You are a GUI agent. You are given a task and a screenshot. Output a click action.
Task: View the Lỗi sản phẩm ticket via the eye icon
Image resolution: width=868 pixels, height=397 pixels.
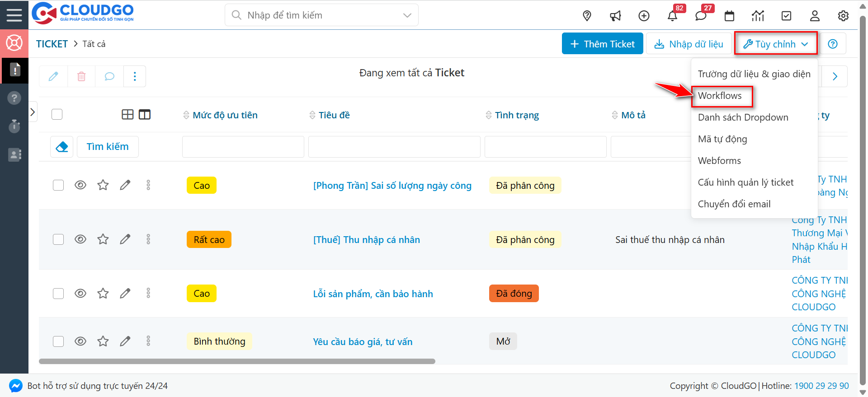click(80, 294)
